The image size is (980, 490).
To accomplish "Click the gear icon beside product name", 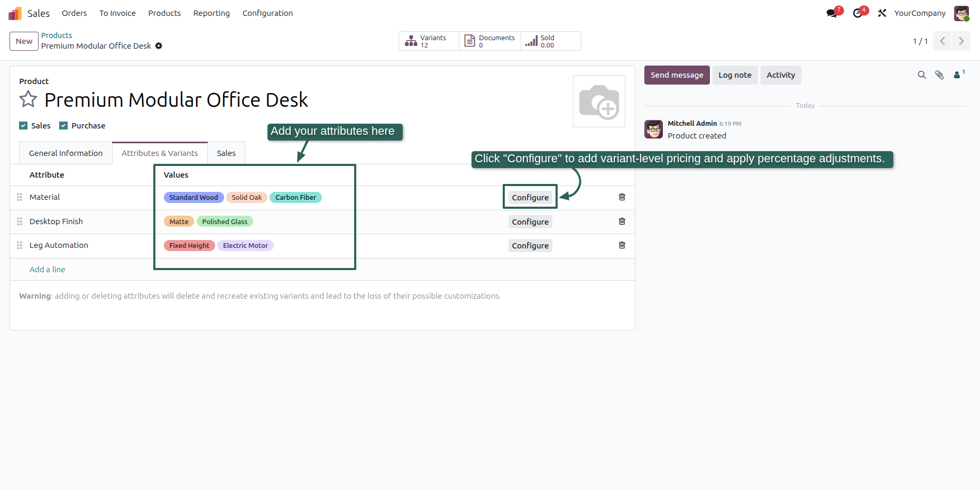I will (x=159, y=46).
